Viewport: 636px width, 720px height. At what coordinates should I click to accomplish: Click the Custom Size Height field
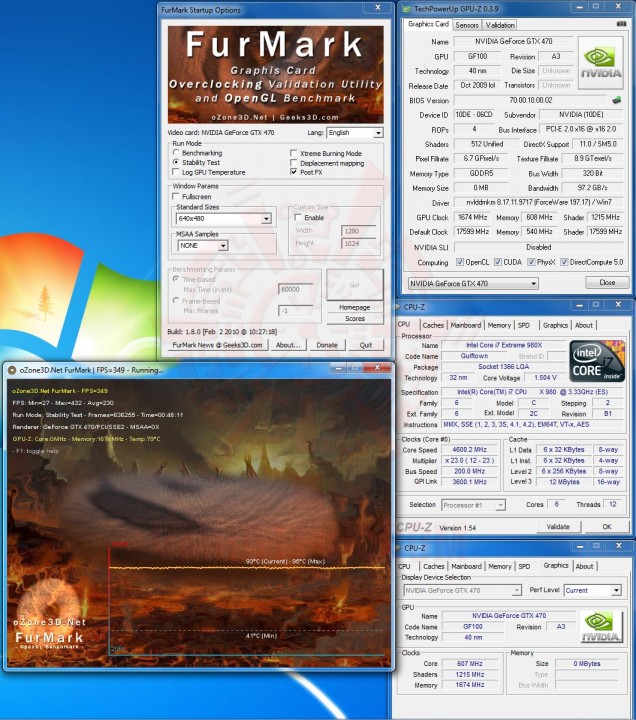click(358, 243)
